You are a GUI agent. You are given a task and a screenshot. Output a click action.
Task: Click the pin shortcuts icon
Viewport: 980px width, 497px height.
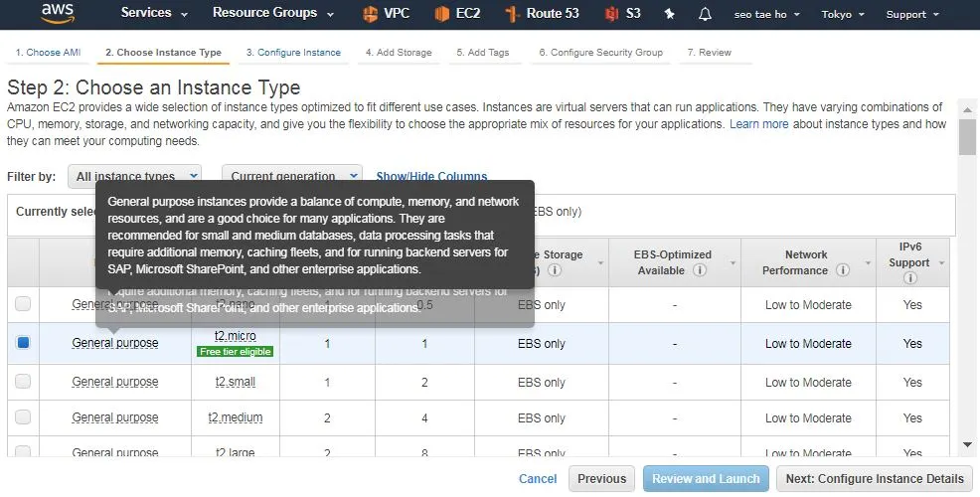click(x=669, y=14)
